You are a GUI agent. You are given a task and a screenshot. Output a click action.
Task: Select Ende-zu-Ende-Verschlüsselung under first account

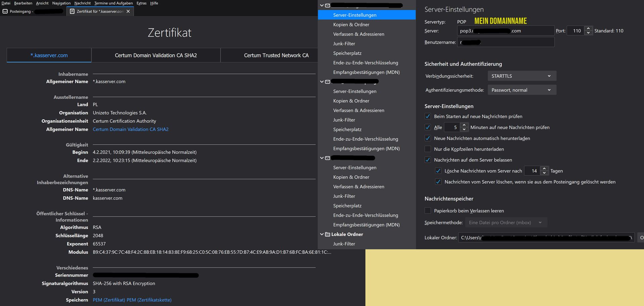[365, 63]
